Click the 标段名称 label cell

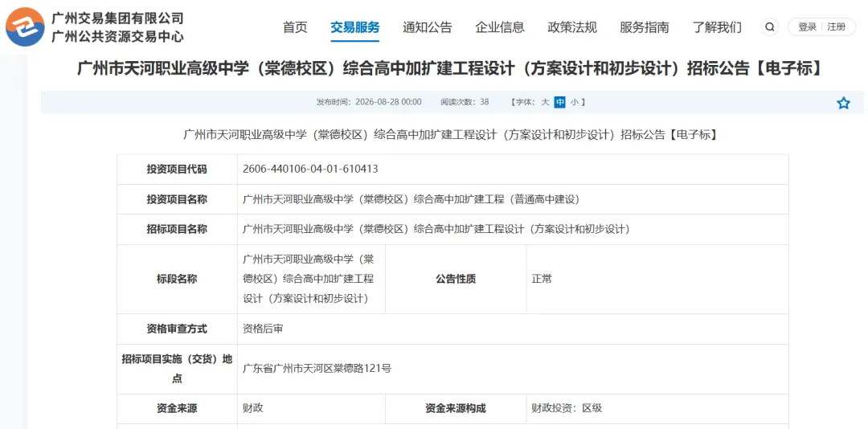pos(177,279)
